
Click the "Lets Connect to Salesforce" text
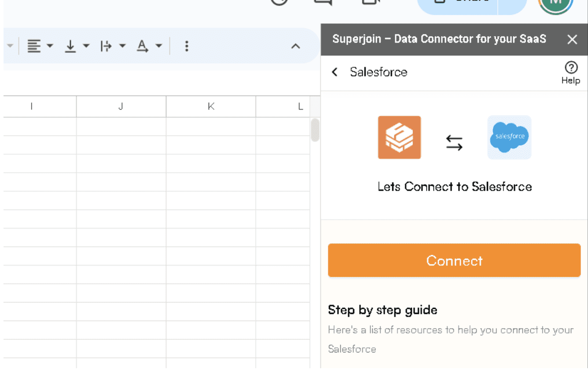[455, 187]
